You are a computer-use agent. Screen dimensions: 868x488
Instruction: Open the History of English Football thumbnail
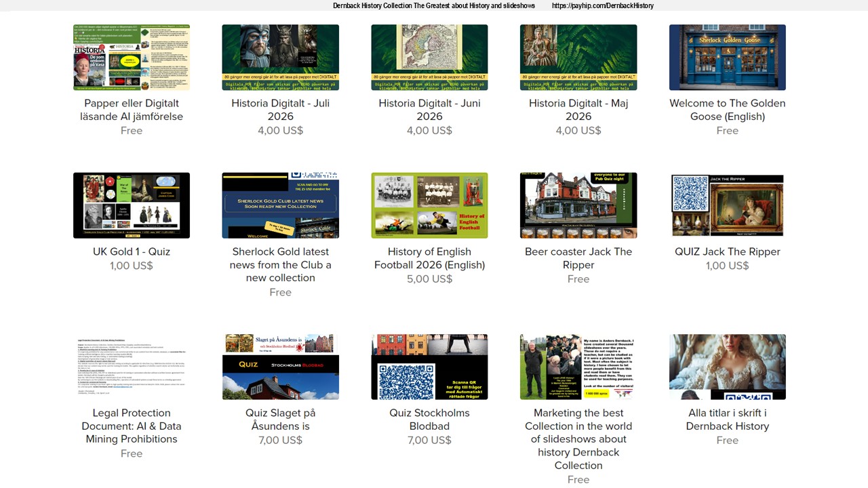point(429,205)
